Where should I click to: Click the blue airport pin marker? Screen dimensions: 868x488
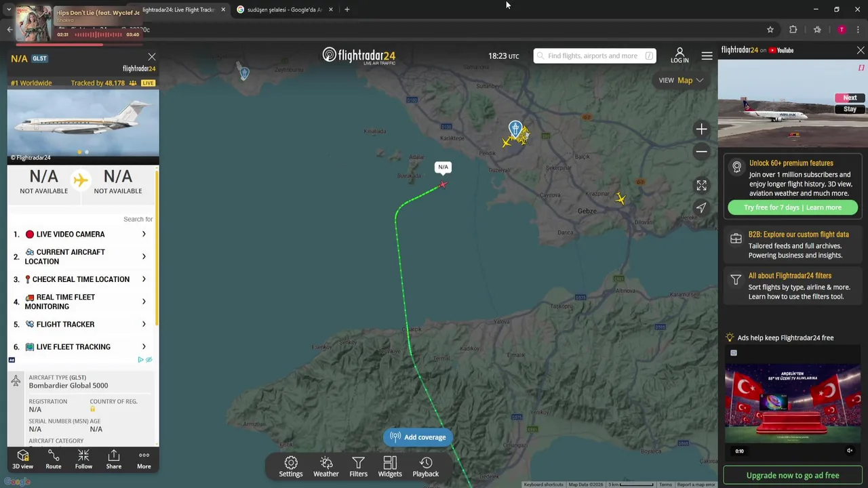[515, 128]
